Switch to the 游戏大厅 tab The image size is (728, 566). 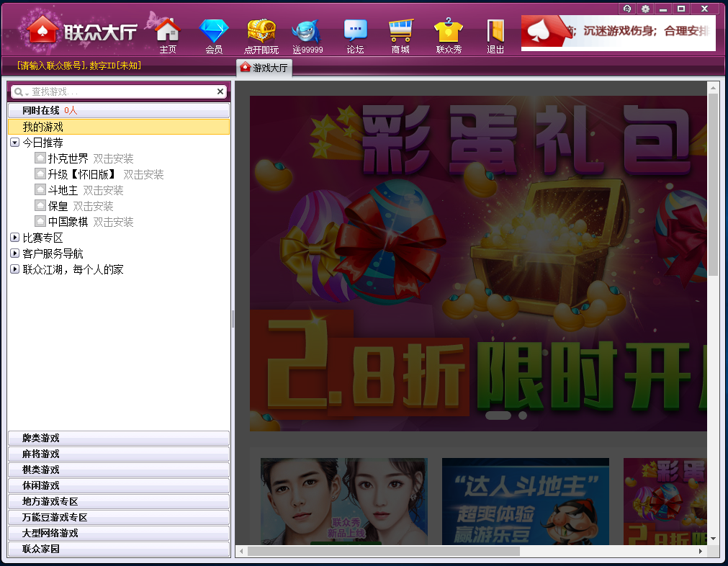264,68
